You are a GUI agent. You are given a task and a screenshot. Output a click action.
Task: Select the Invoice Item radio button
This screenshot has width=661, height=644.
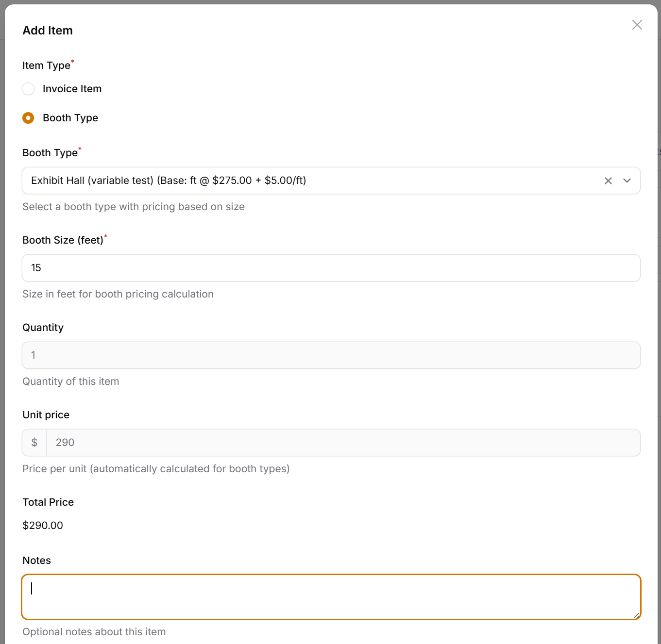click(x=28, y=89)
